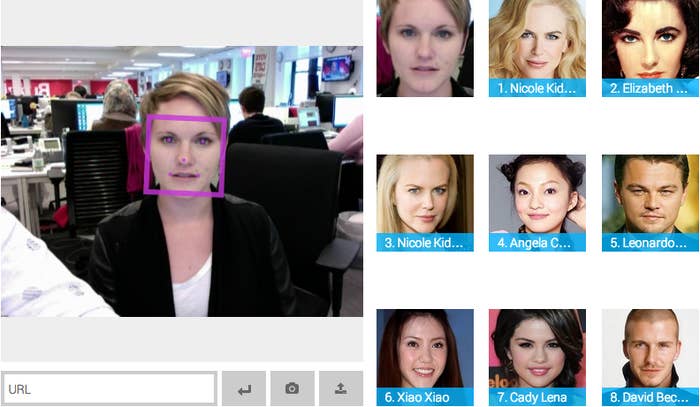Click the '7. Cady Lena' blue caption bar

(x=537, y=397)
